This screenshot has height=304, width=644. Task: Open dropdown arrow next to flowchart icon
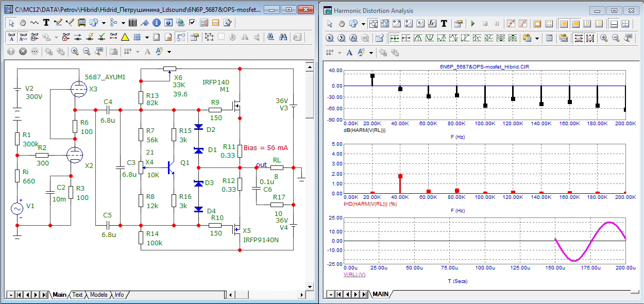[122, 23]
